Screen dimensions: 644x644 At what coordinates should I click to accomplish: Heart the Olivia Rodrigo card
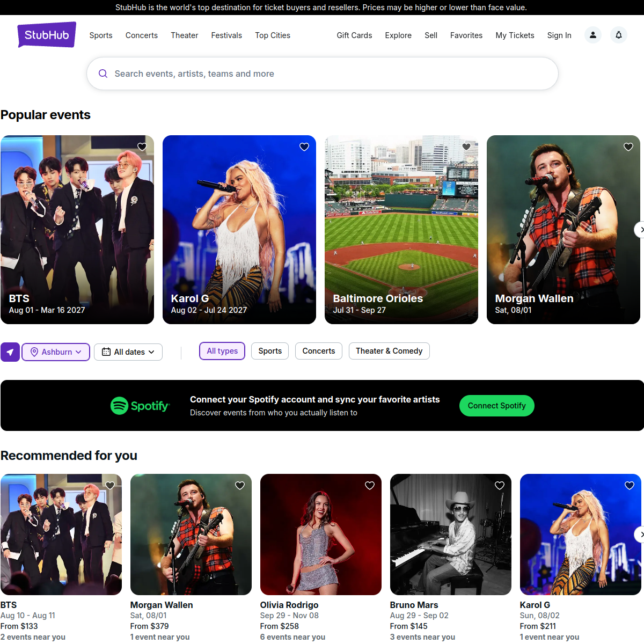pos(370,486)
